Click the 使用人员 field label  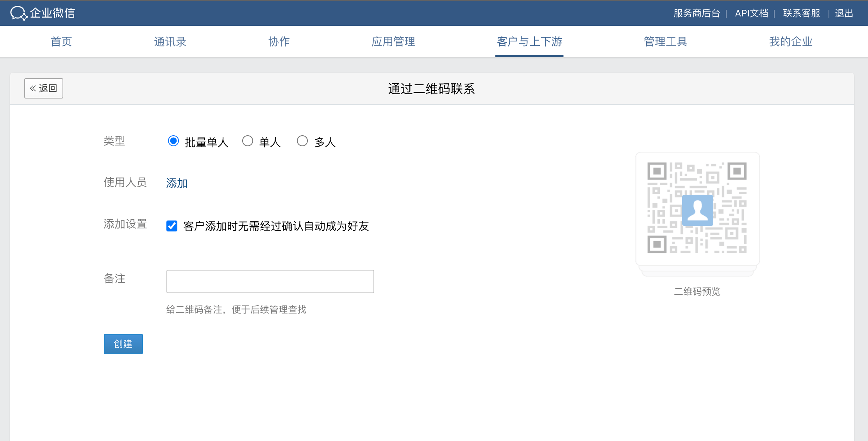click(x=125, y=182)
